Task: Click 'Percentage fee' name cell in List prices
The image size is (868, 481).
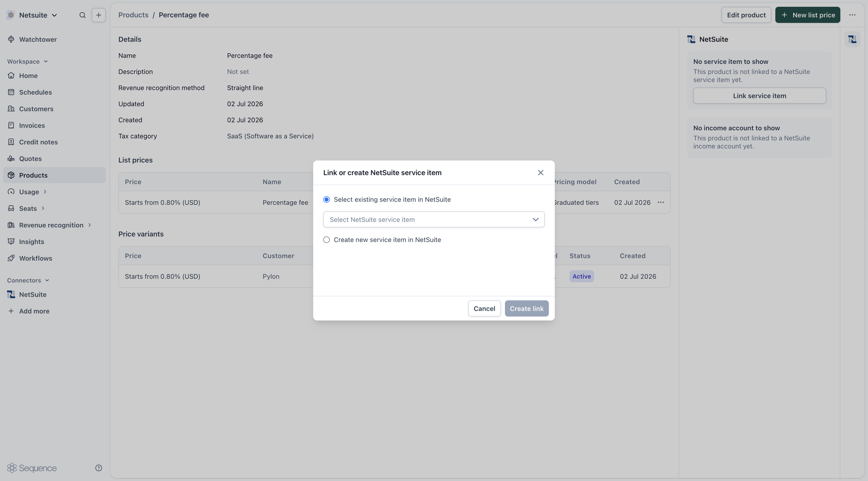Action: 285,203
